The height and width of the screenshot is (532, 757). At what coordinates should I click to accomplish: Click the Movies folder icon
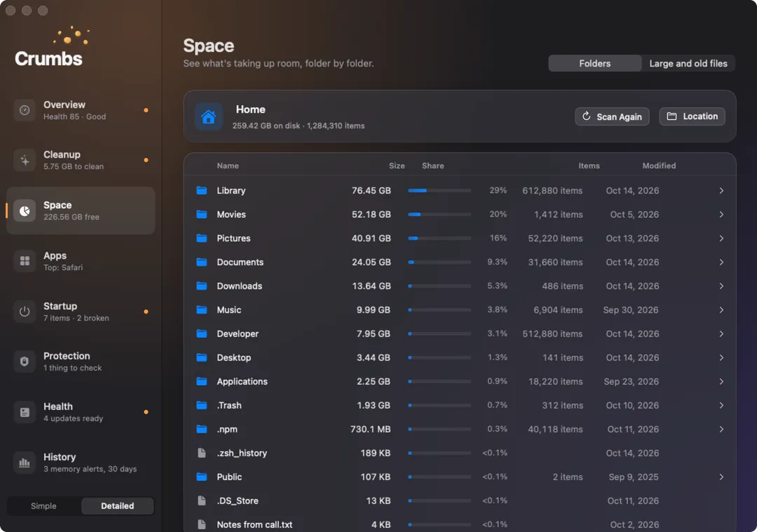pos(202,214)
